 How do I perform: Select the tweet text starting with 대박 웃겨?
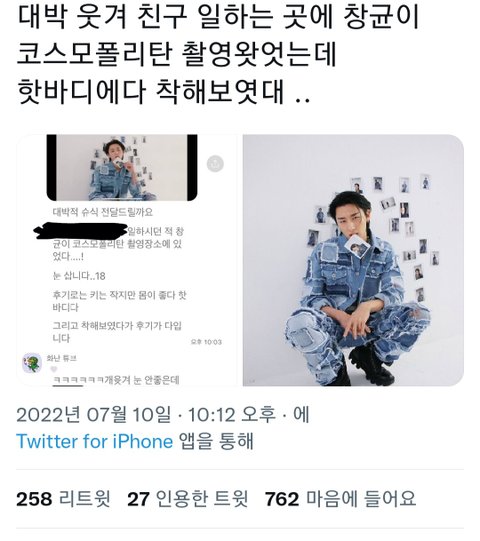pyautogui.click(x=218, y=55)
